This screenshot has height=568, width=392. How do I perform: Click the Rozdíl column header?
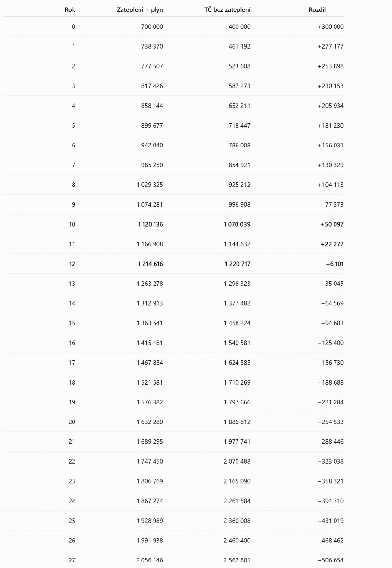pyautogui.click(x=317, y=10)
